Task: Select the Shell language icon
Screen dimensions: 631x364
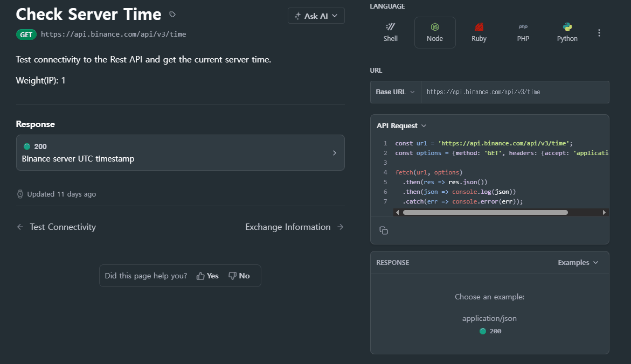Action: click(391, 32)
